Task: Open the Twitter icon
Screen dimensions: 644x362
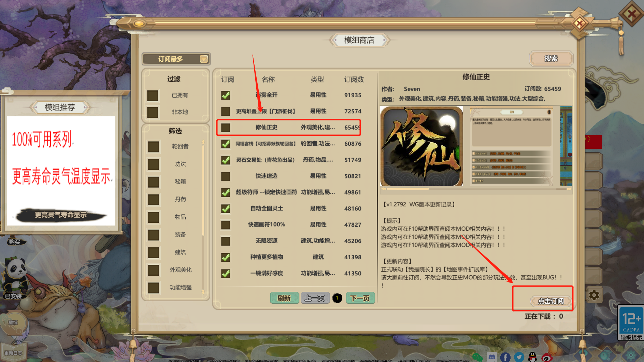Action: (519, 357)
